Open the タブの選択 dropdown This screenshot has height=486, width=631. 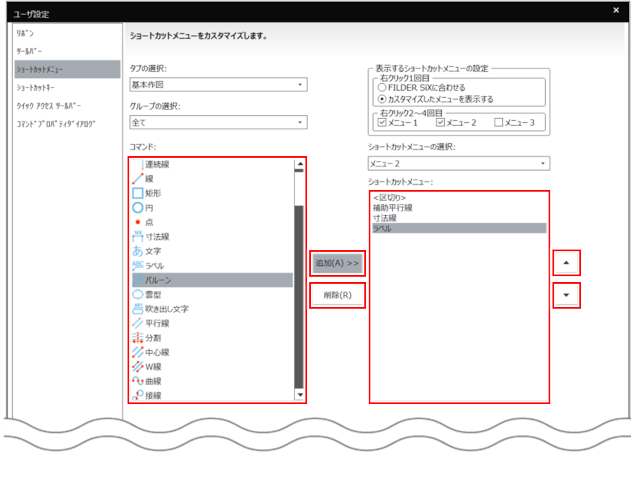click(x=217, y=85)
